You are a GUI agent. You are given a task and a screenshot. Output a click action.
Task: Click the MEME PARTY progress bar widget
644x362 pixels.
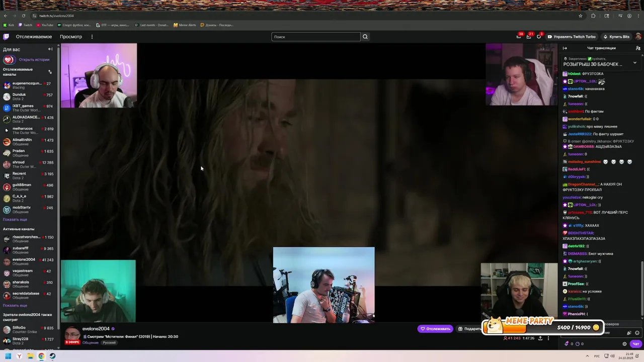pyautogui.click(x=543, y=326)
